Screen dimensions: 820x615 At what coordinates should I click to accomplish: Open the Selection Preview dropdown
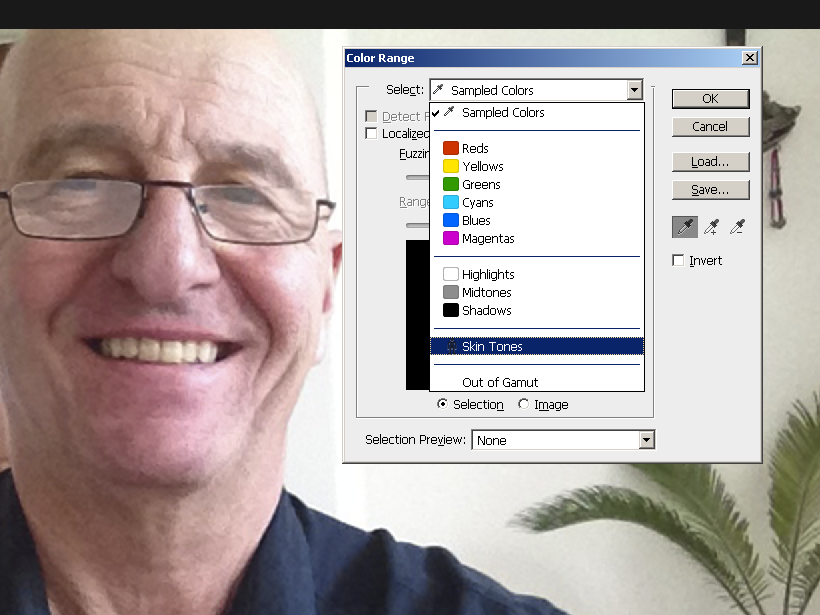[x=646, y=440]
